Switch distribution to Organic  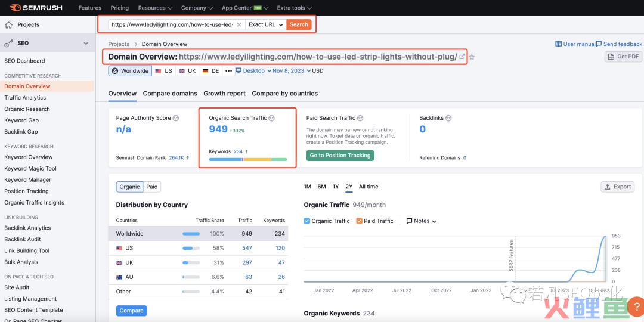click(130, 187)
